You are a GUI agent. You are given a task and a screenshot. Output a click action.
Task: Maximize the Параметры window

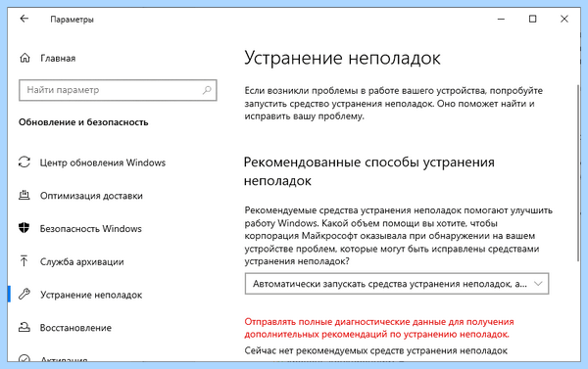(532, 19)
